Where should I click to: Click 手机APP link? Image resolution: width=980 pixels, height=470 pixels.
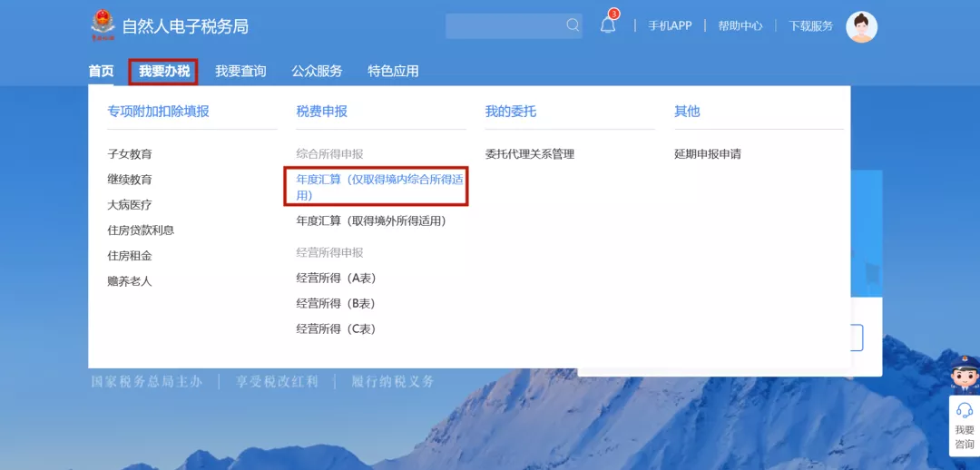[x=670, y=25]
